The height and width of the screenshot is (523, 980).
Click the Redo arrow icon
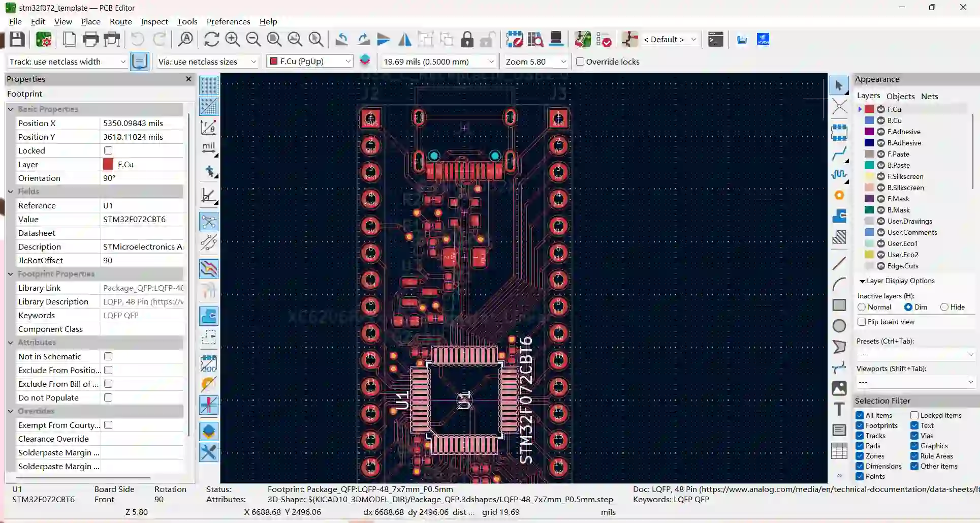(159, 39)
